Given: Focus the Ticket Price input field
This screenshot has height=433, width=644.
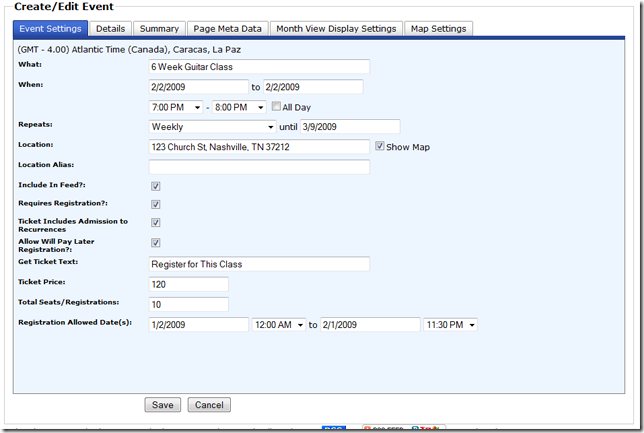Looking at the screenshot, I should [x=188, y=285].
